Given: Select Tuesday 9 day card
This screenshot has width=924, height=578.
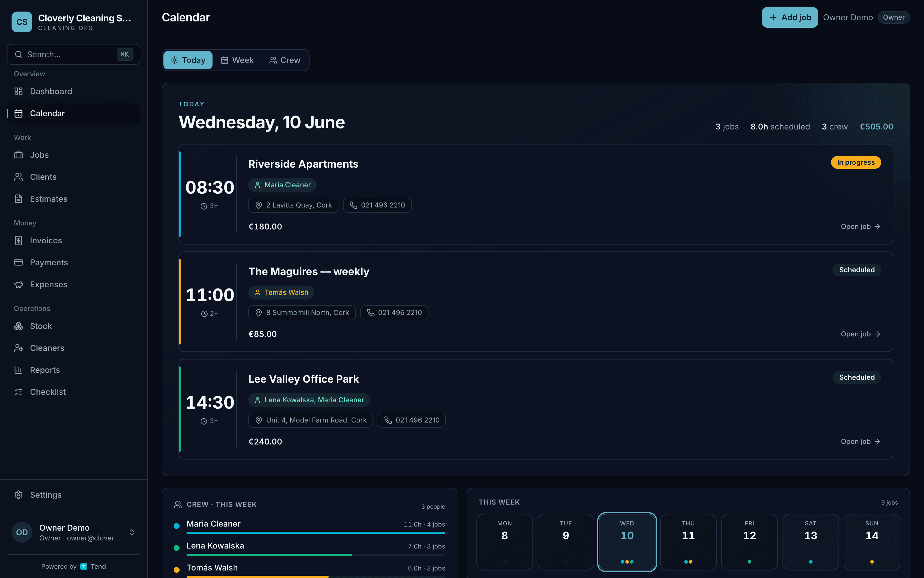Looking at the screenshot, I should [566, 542].
